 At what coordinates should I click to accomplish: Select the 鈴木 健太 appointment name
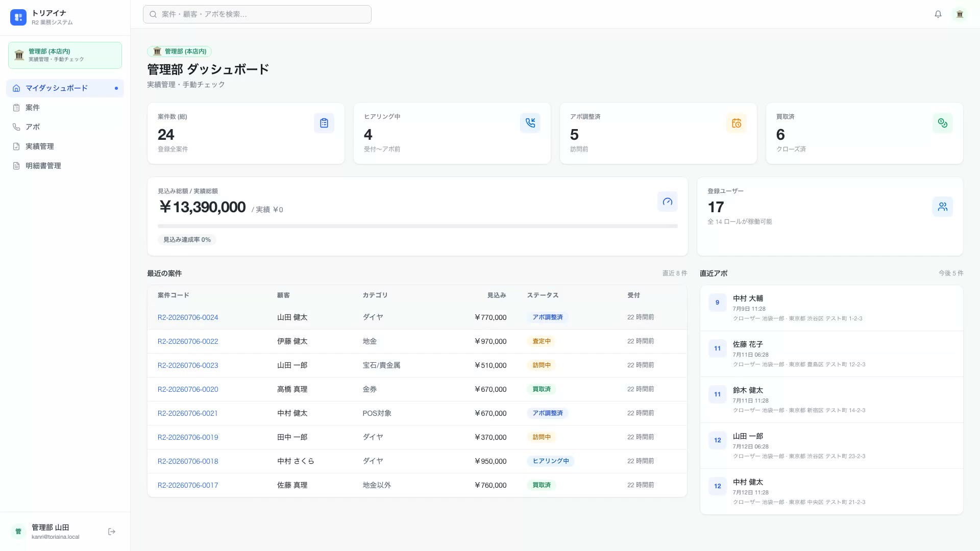coord(748,390)
